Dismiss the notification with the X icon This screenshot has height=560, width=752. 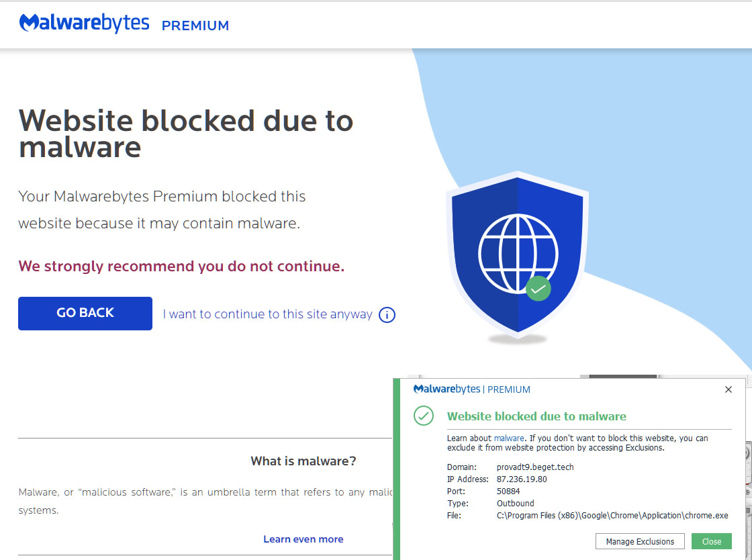tap(728, 389)
